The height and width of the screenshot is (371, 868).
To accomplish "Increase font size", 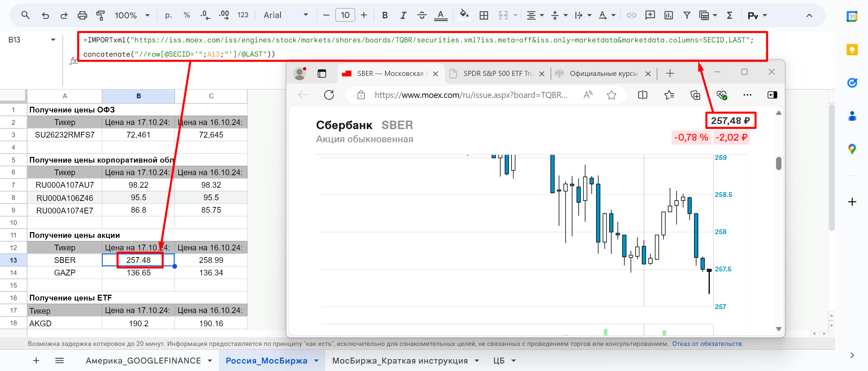I will tap(364, 15).
